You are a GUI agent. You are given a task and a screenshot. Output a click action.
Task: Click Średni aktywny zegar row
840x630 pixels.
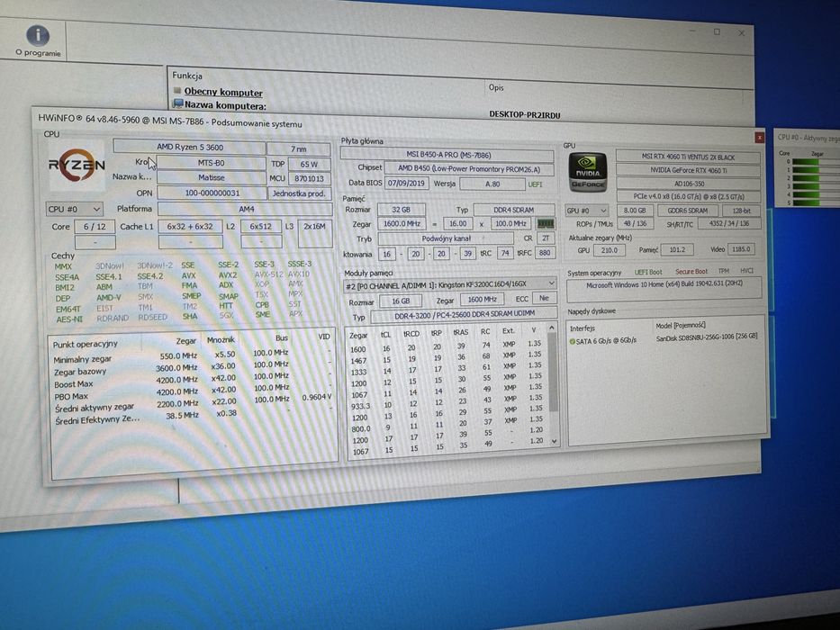click(x=193, y=405)
